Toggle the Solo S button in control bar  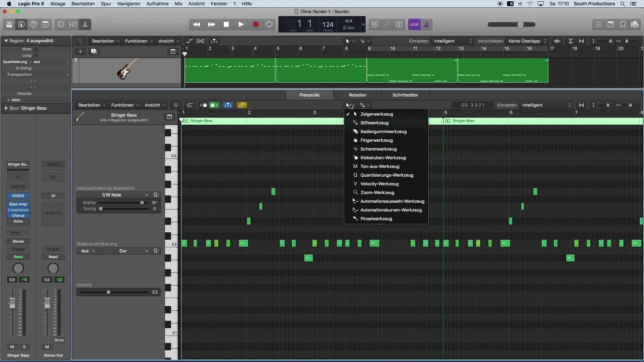[x=399, y=24]
